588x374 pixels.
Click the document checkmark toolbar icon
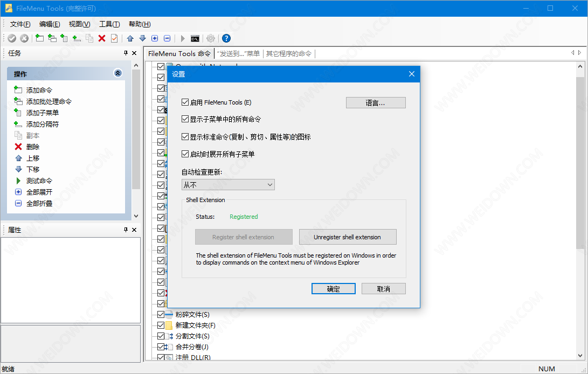pyautogui.click(x=114, y=38)
